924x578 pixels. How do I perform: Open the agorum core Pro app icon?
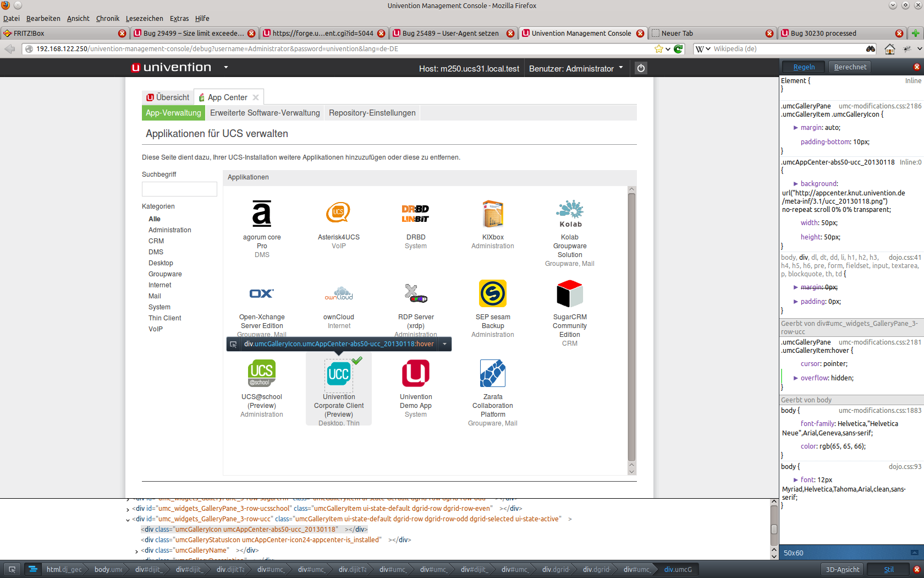pyautogui.click(x=262, y=214)
